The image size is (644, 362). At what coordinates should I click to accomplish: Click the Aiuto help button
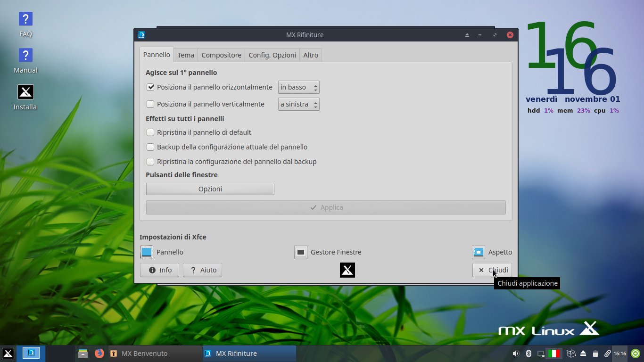[x=203, y=270]
